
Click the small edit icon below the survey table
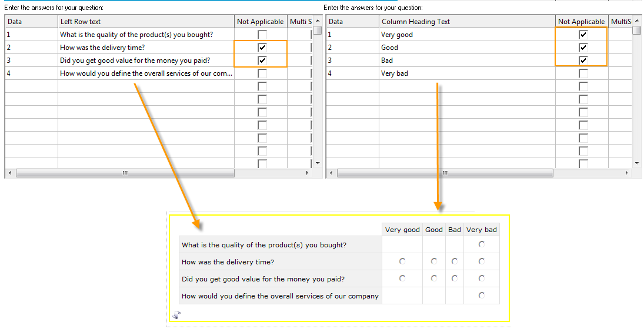(176, 315)
